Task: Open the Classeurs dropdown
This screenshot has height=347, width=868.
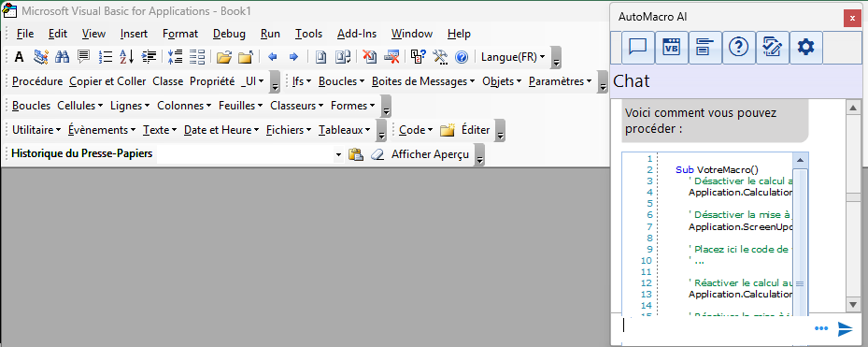Action: click(297, 106)
